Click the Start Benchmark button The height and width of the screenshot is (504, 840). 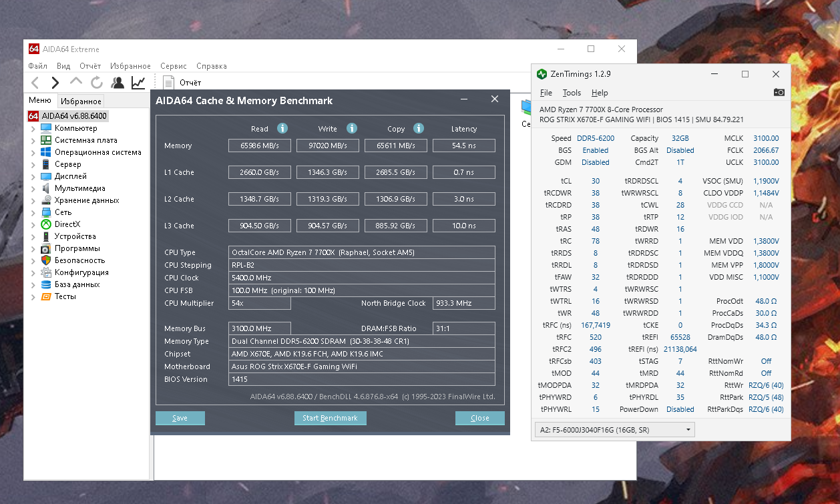[x=330, y=418]
